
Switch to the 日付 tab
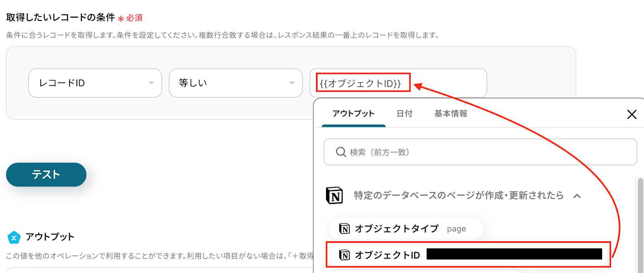[405, 114]
